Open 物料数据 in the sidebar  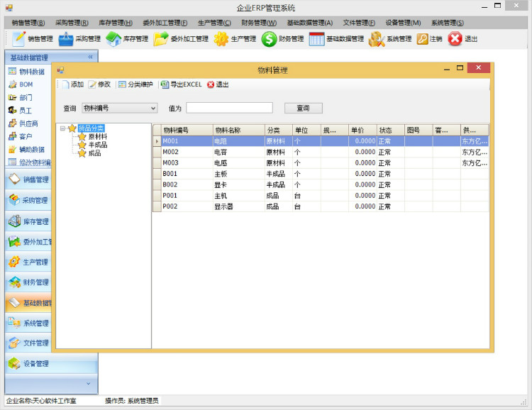[27, 71]
